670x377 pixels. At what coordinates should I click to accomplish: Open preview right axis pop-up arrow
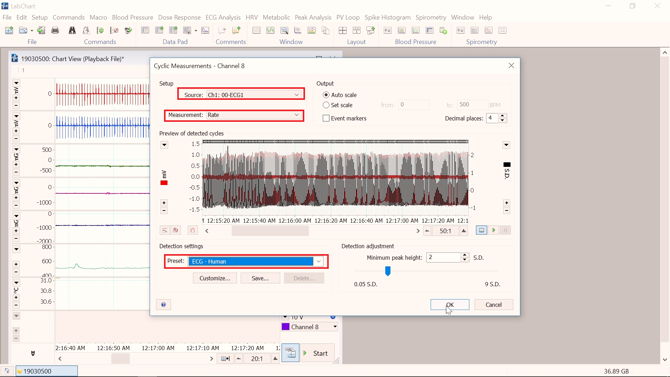pyautogui.click(x=506, y=145)
